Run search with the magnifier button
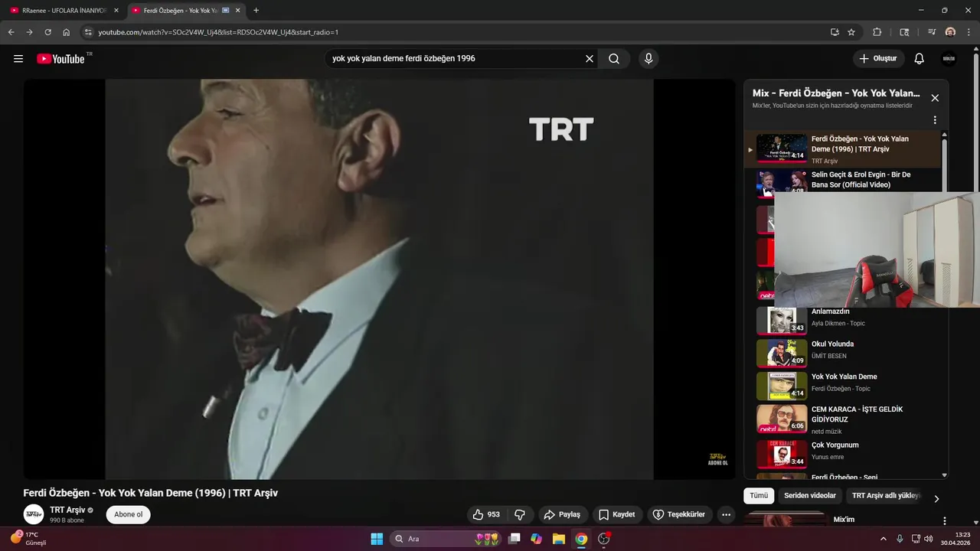Viewport: 980px width, 551px height. (614, 59)
